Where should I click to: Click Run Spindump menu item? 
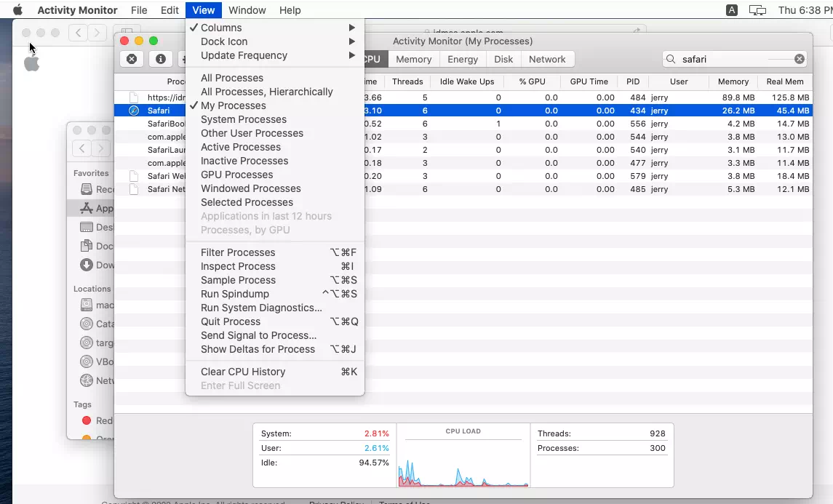pos(275,294)
